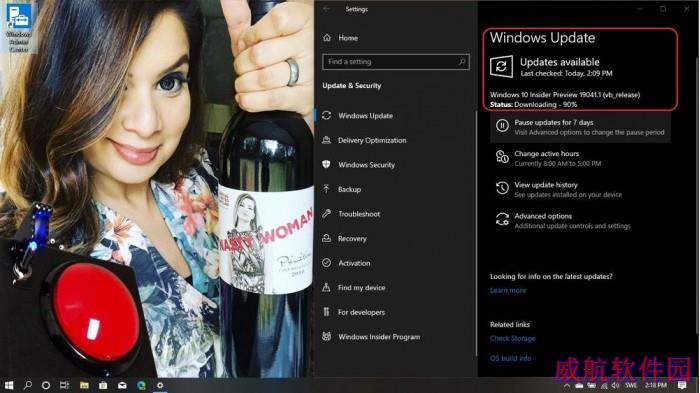This screenshot has height=393, width=700.
Task: Click the Activation checkmark icon
Action: 326,263
